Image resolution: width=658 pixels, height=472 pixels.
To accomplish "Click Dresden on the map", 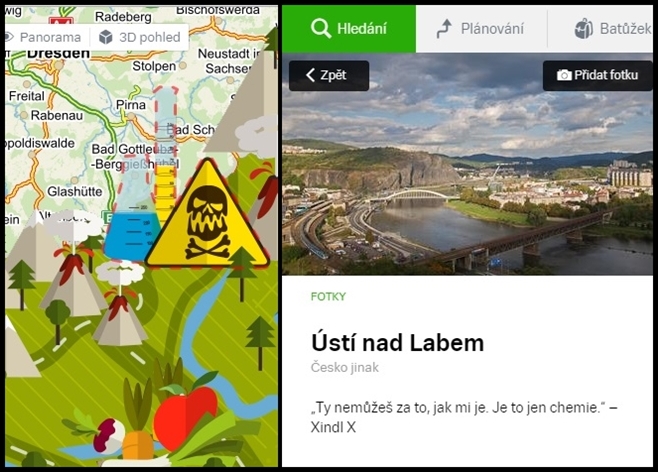I will point(58,54).
